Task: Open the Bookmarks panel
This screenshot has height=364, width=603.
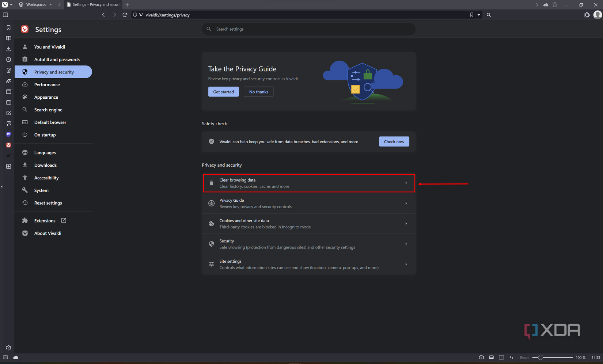Action: pyautogui.click(x=8, y=28)
